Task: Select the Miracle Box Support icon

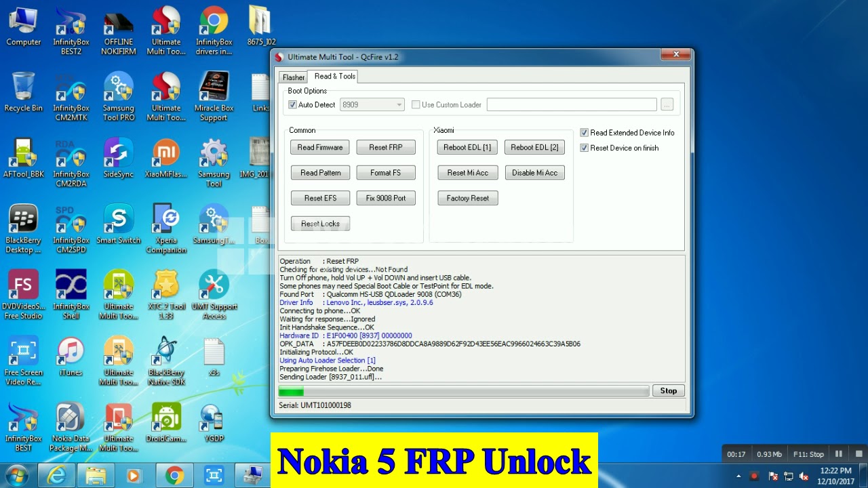Action: click(214, 97)
